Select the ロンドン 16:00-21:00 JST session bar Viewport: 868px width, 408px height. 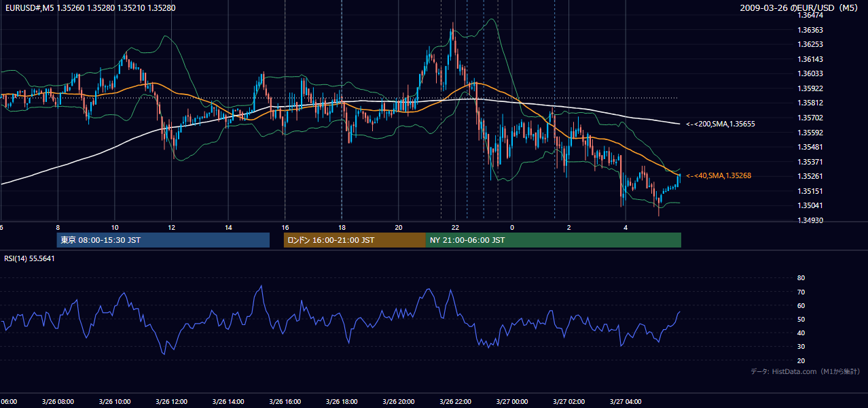pyautogui.click(x=355, y=240)
